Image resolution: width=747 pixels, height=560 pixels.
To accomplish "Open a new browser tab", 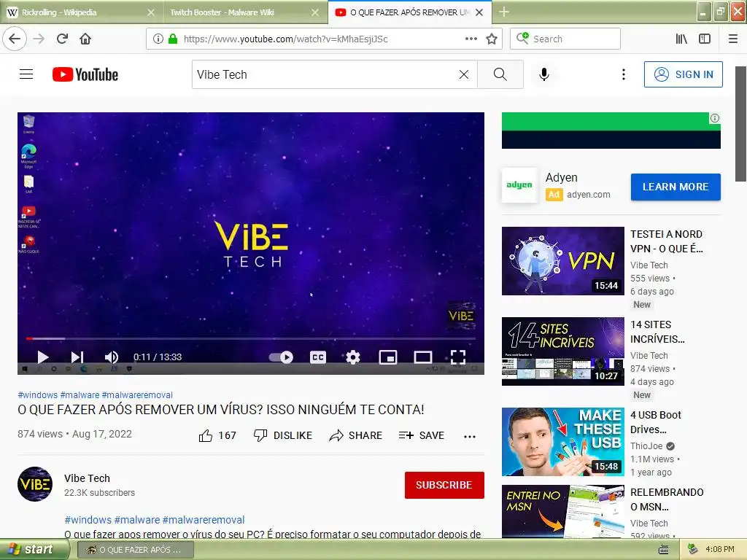I will (x=504, y=12).
